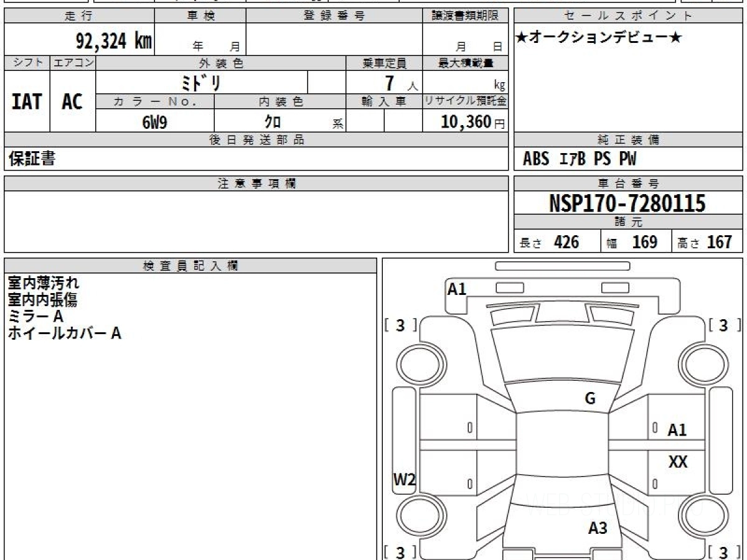Click the 純正装備 header
This screenshot has height=560, width=747.
pyautogui.click(x=629, y=140)
